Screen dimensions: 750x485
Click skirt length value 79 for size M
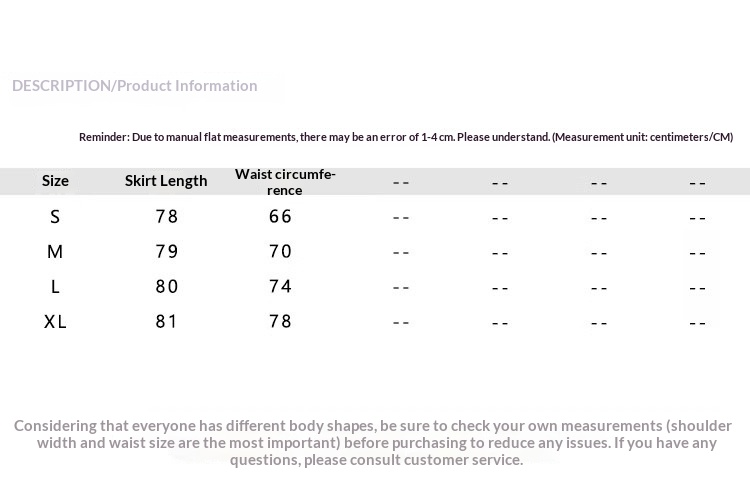coord(166,252)
